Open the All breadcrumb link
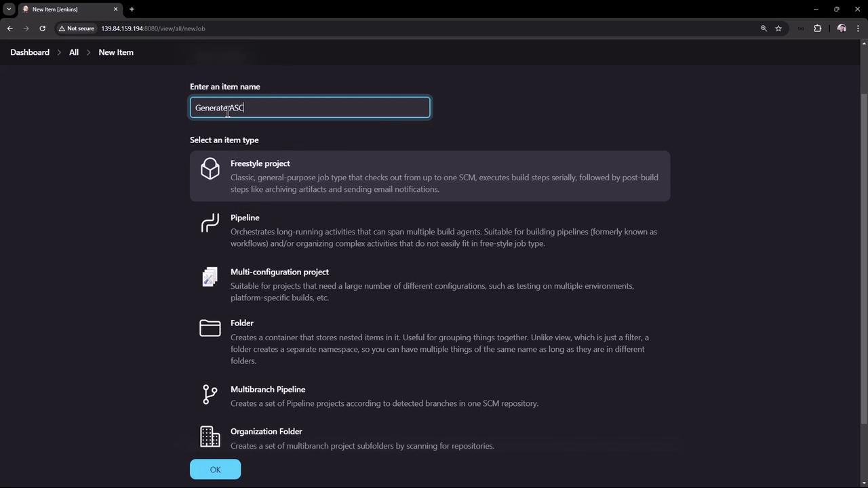The width and height of the screenshot is (868, 488). 74,52
